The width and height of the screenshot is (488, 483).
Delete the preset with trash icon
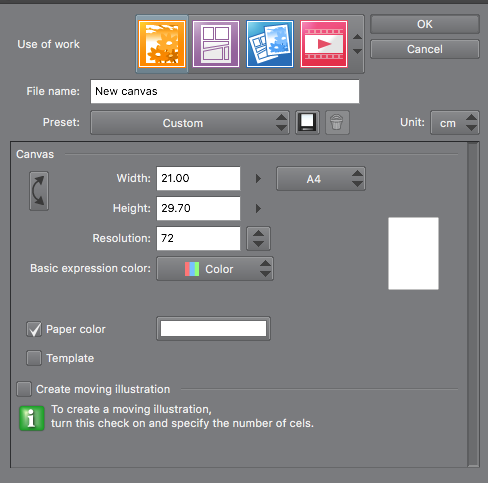pos(337,122)
